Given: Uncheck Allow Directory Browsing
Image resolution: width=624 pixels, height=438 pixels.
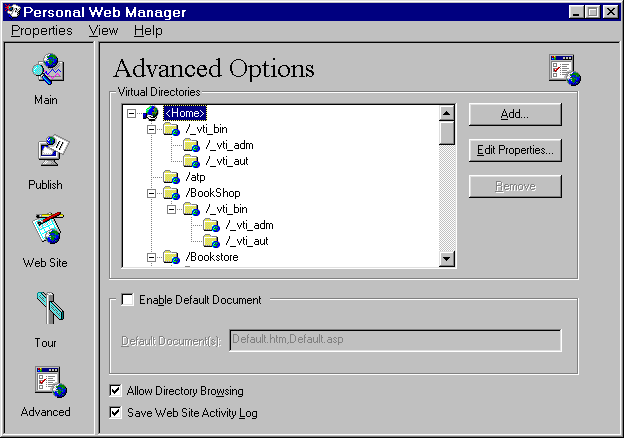Looking at the screenshot, I should point(115,391).
